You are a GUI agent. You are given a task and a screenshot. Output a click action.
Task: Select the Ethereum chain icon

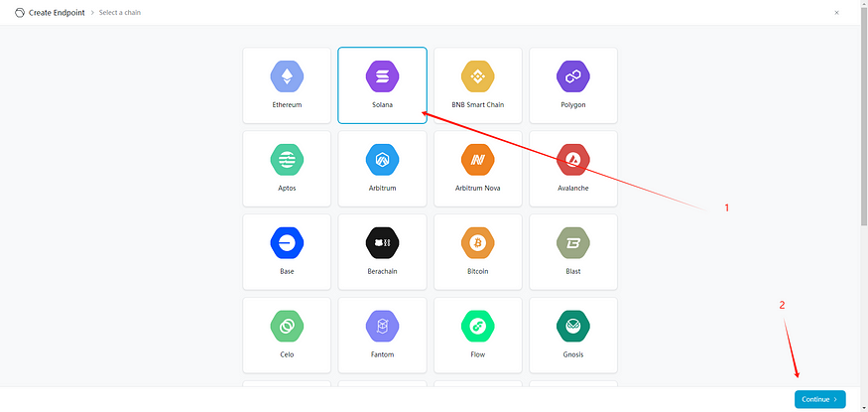coord(287,76)
